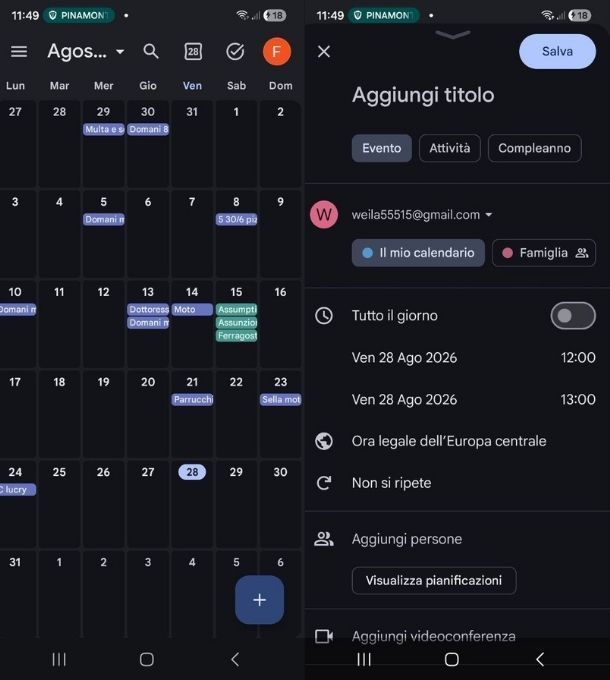Close the new event editor with X
The width and height of the screenshot is (610, 680).
(324, 51)
